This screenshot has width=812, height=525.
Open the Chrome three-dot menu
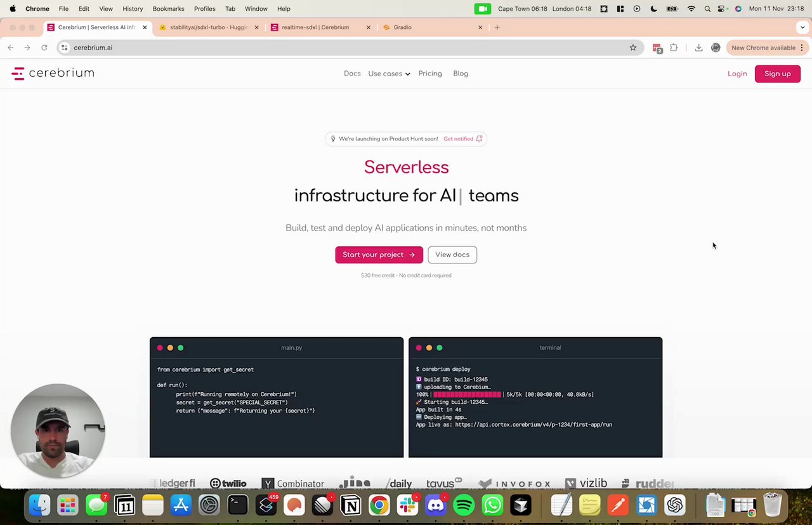click(802, 48)
